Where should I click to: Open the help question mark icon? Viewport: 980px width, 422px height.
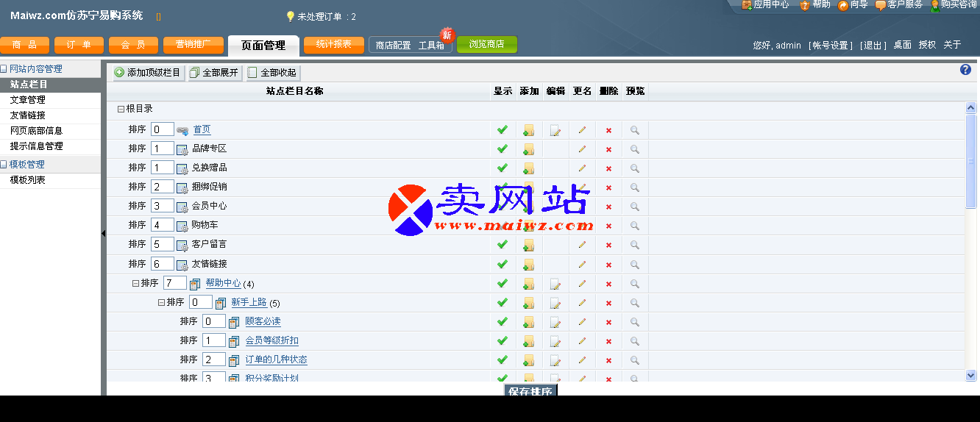pos(966,70)
